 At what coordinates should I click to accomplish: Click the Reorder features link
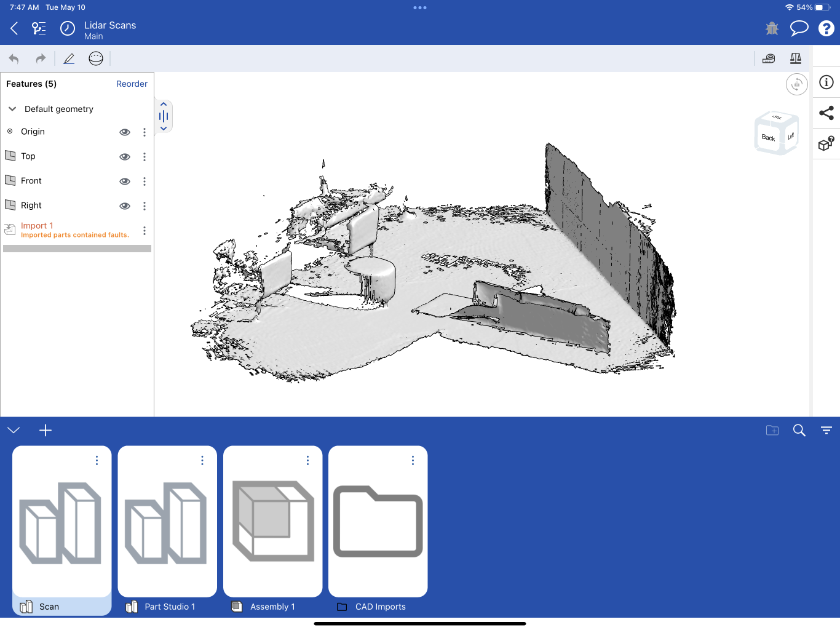[x=132, y=84]
